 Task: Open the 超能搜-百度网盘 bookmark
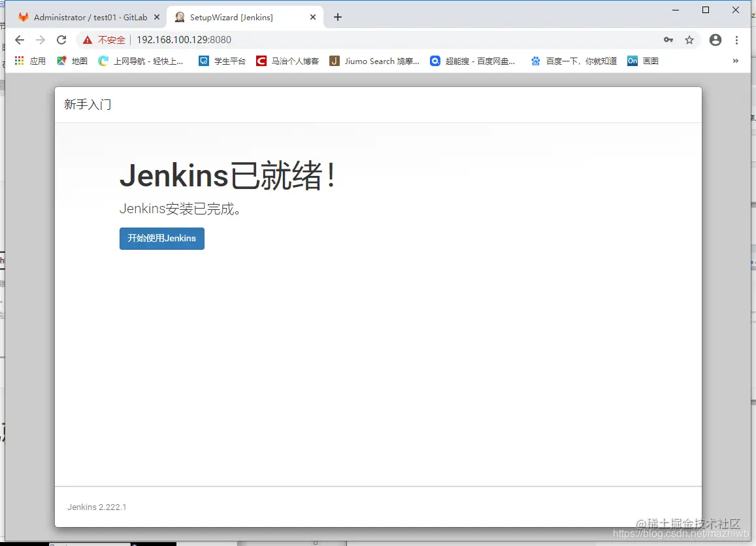[473, 61]
